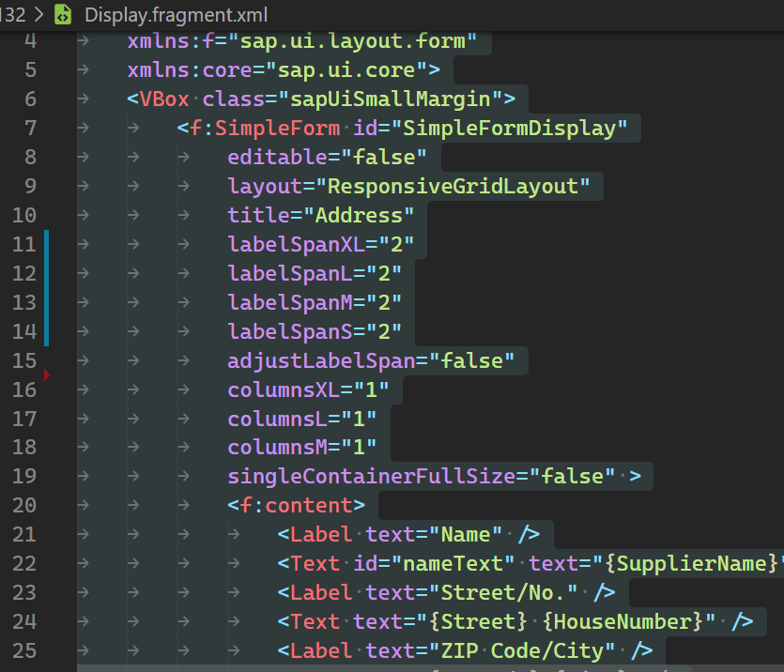Click line number 6 in the gutter
Image resolution: width=784 pixels, height=672 pixels.
tap(30, 99)
